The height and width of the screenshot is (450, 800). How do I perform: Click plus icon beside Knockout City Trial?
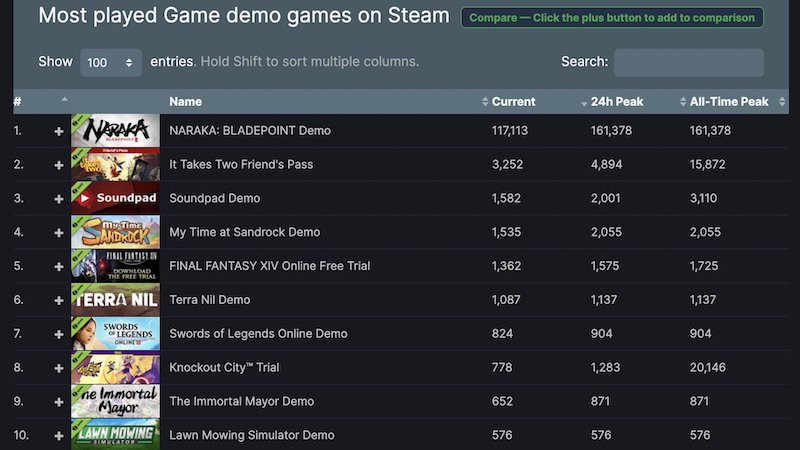(59, 368)
